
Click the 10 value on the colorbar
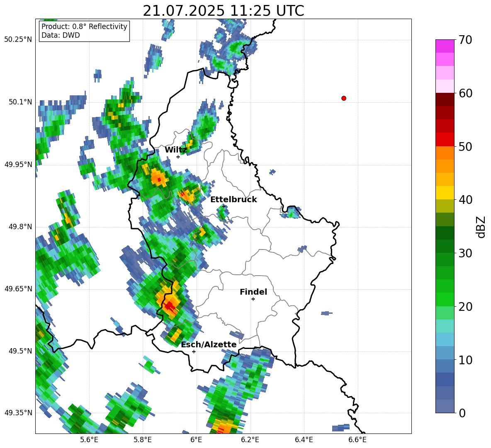tap(465, 360)
